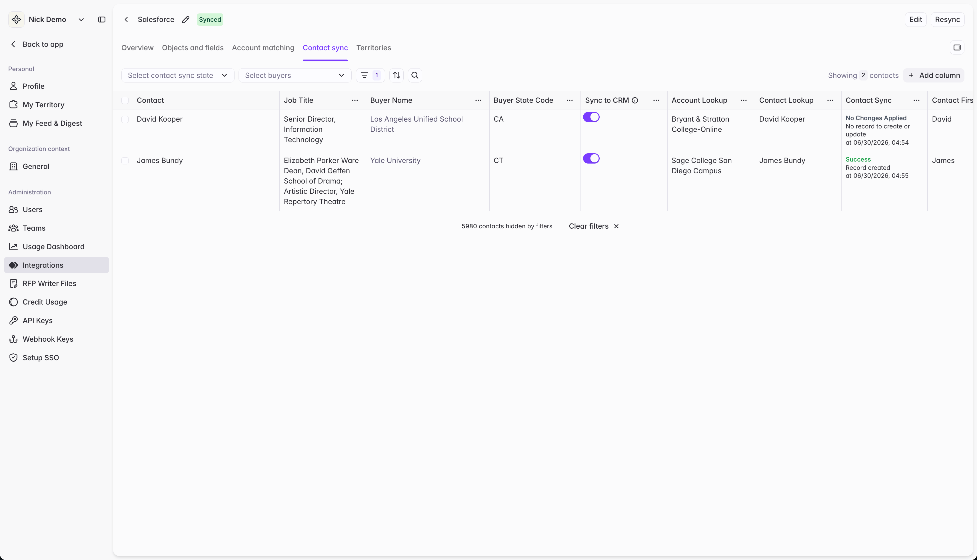Image resolution: width=977 pixels, height=560 pixels.
Task: Check the David Kooper row checkbox
Action: pos(125,119)
